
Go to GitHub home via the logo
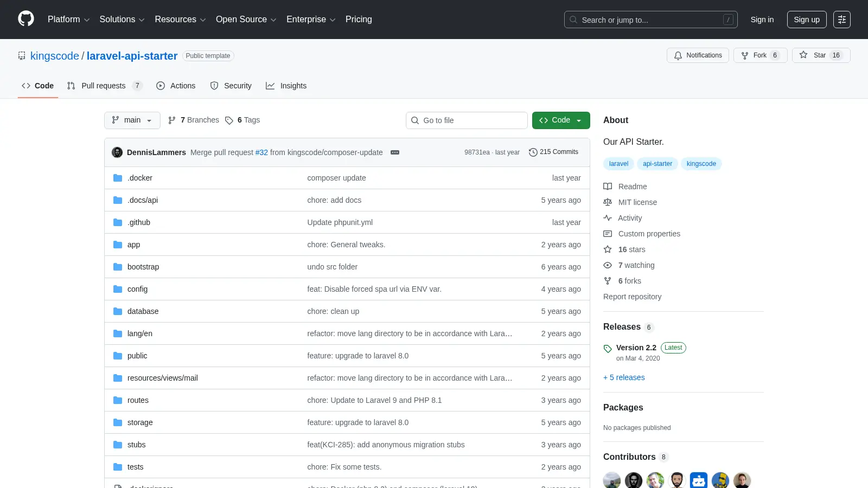26,19
